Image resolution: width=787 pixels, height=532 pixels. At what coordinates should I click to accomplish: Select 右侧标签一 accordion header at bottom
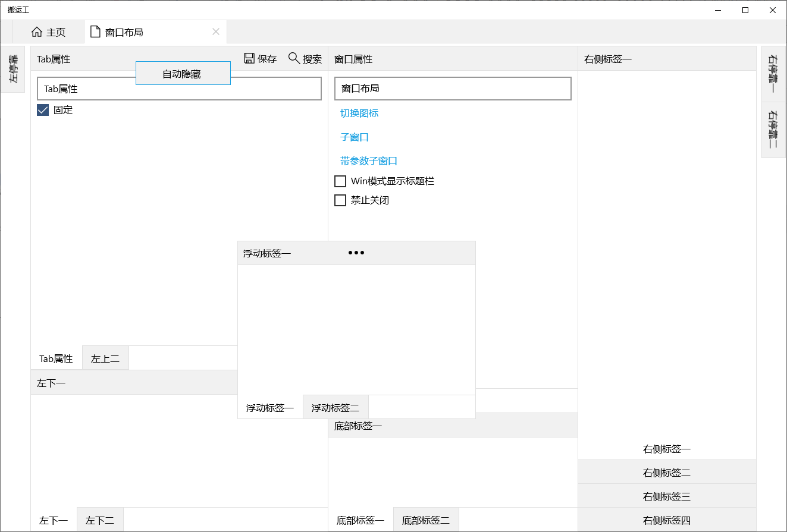click(x=667, y=449)
